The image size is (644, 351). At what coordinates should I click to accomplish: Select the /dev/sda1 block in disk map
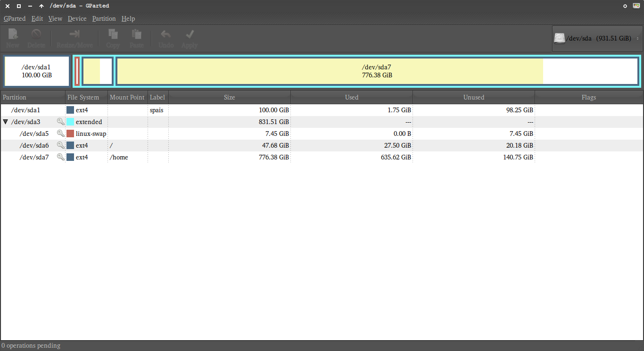[37, 71]
